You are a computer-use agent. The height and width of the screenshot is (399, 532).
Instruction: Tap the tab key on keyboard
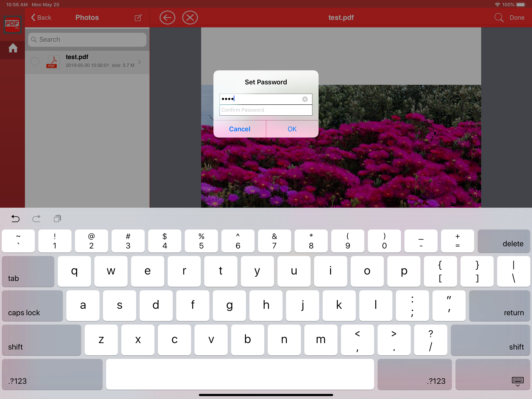pyautogui.click(x=28, y=271)
